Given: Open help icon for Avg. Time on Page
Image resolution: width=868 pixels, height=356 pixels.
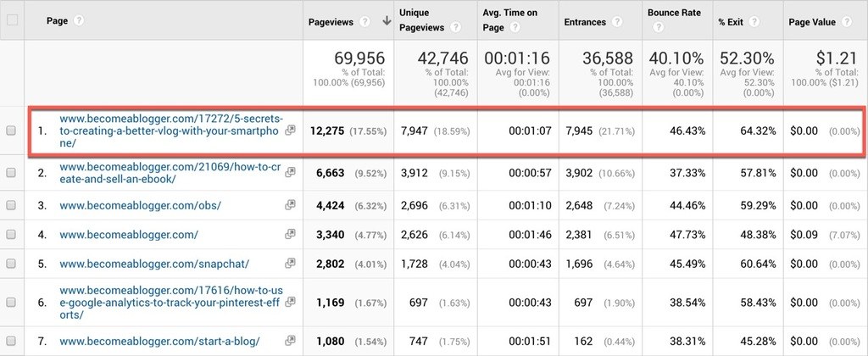Looking at the screenshot, I should tap(515, 27).
